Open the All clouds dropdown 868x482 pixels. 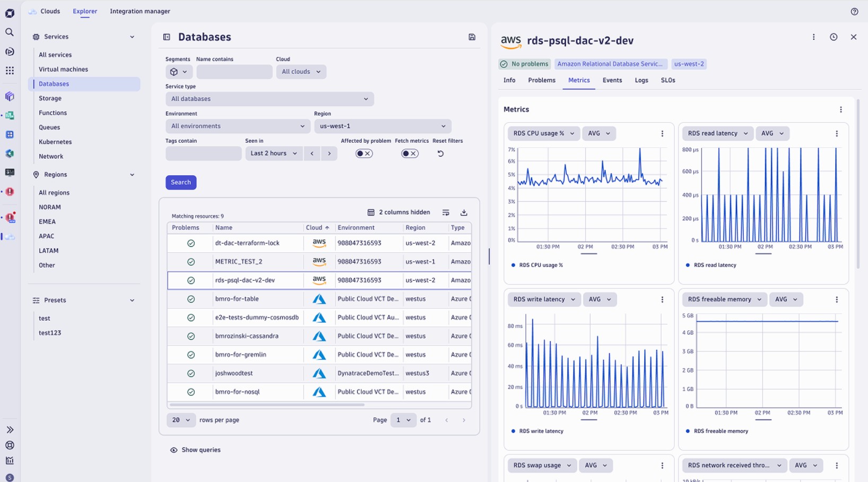[301, 71]
